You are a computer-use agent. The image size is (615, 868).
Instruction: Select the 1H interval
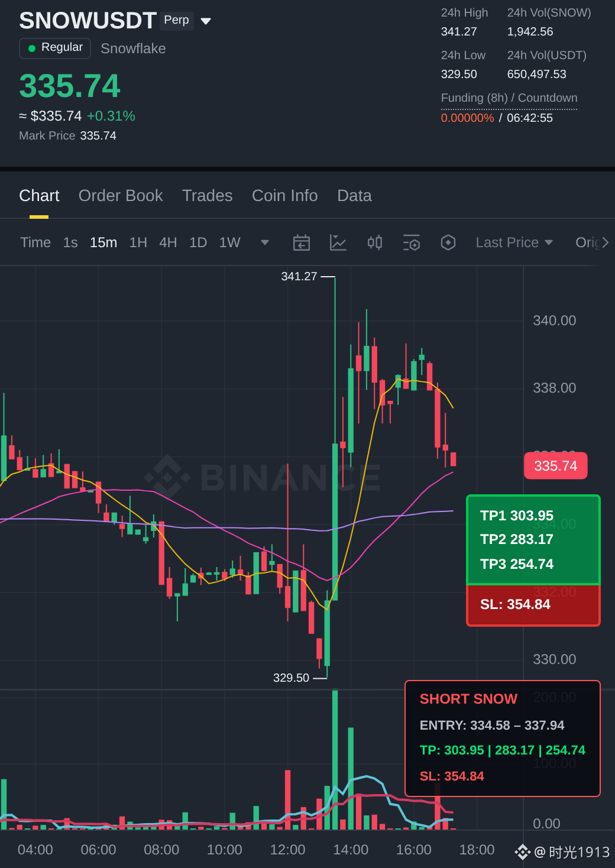click(138, 242)
